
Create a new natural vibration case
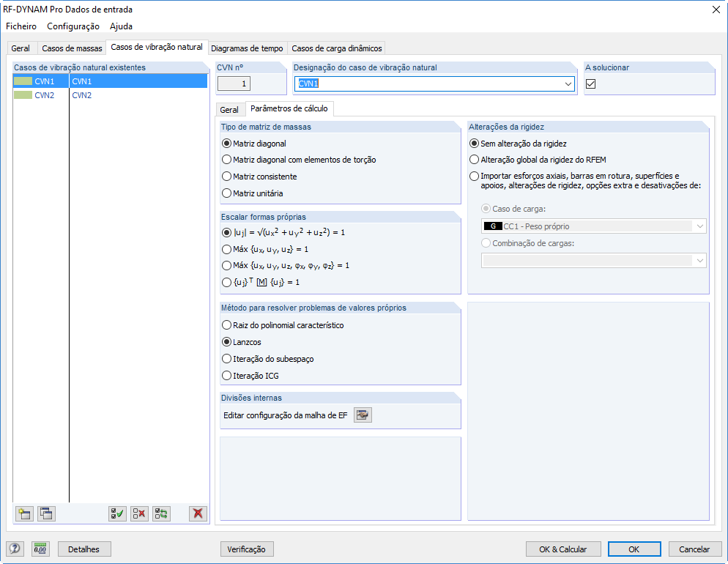24,513
